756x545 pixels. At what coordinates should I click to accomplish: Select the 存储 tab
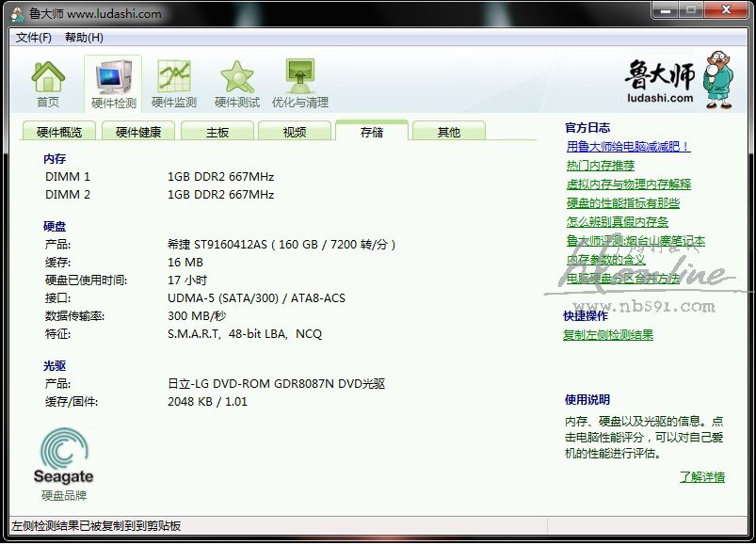pyautogui.click(x=372, y=131)
